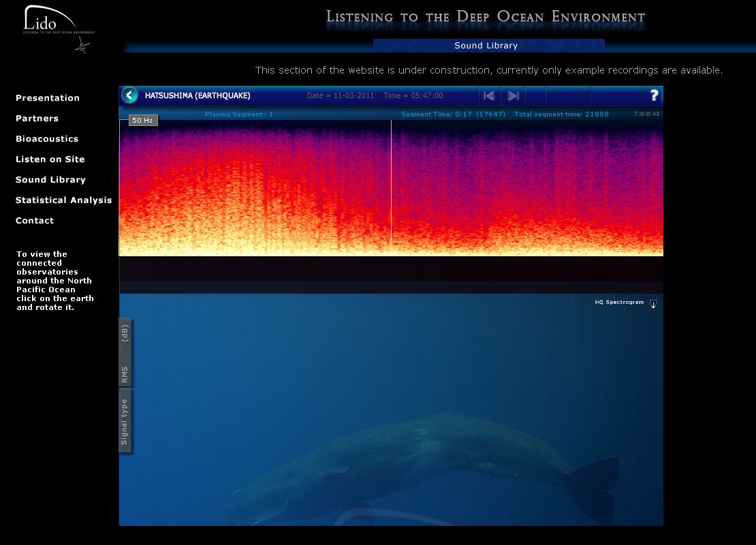Viewport: 756px width, 545px height.
Task: Click the Sound Library header banner
Action: (x=487, y=46)
